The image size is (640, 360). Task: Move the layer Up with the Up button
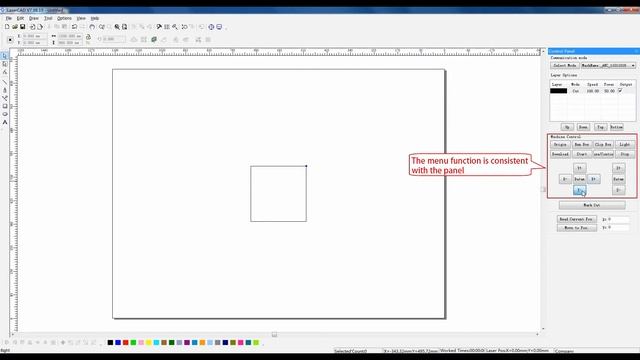[x=567, y=127]
